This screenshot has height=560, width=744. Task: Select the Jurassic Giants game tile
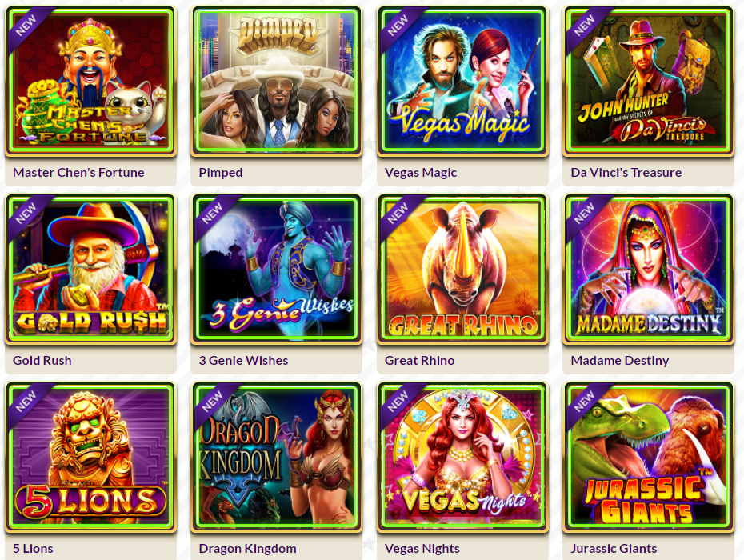coord(649,457)
